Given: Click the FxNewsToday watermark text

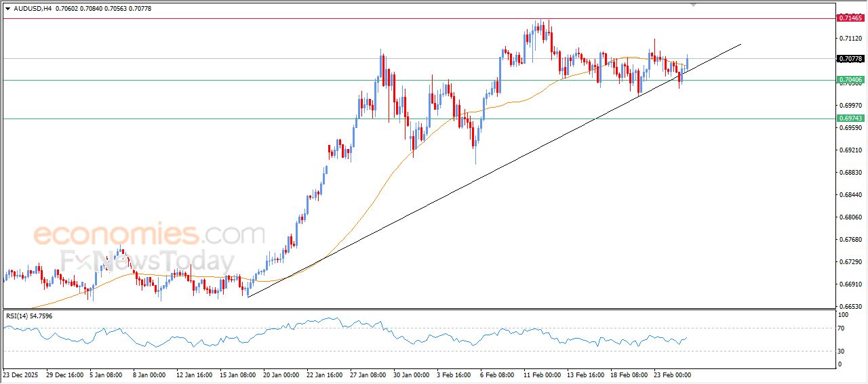Looking at the screenshot, I should [x=147, y=261].
